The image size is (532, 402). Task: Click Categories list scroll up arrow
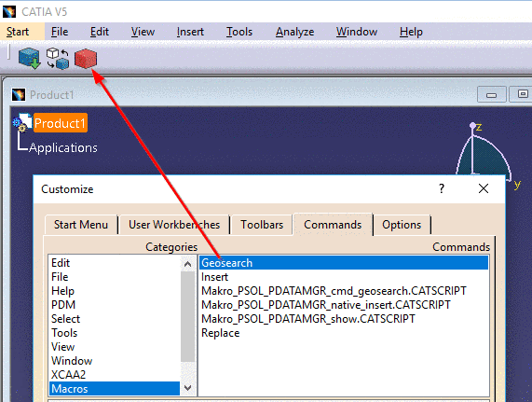(x=187, y=264)
